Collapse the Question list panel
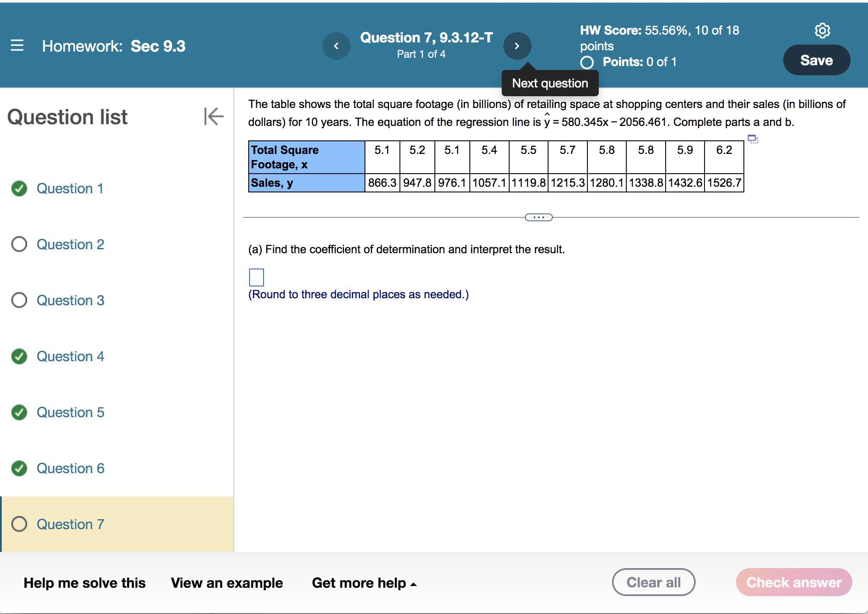 pos(213,116)
